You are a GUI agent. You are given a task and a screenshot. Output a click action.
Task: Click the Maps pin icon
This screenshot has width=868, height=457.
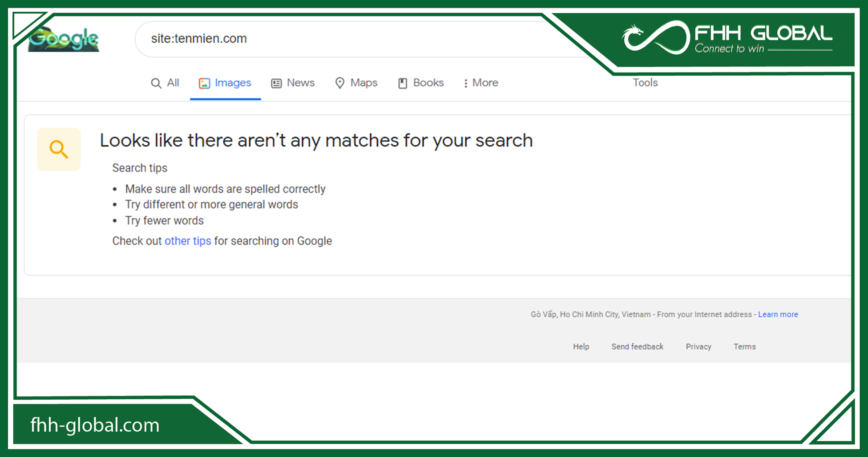pyautogui.click(x=339, y=83)
